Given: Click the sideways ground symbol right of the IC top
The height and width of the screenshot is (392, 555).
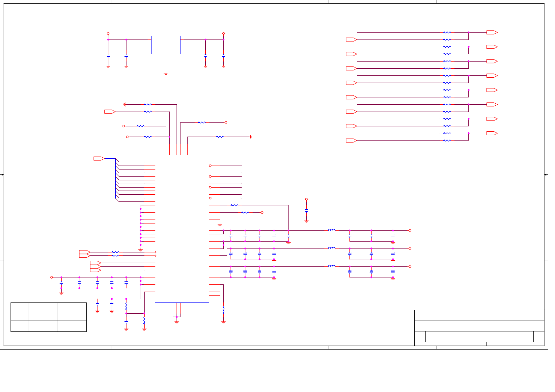Looking at the screenshot, I should (x=250, y=137).
